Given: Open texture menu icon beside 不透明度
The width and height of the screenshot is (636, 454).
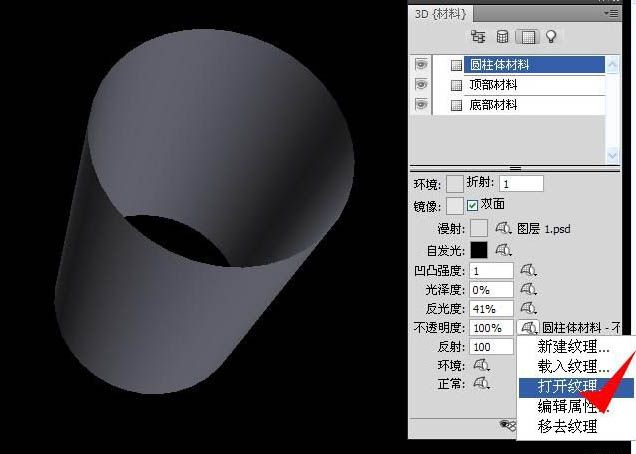Looking at the screenshot, I should click(528, 327).
